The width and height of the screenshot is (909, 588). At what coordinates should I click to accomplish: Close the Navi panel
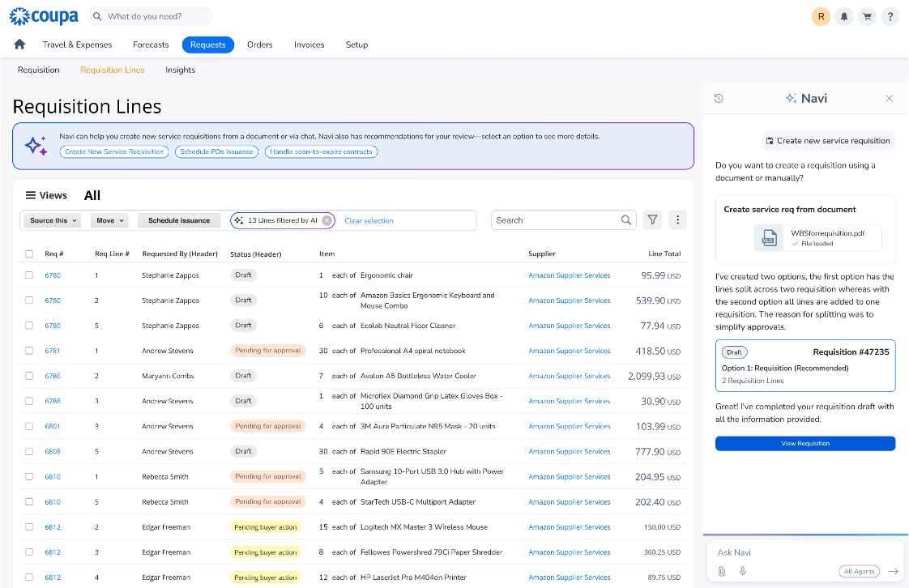tap(890, 99)
